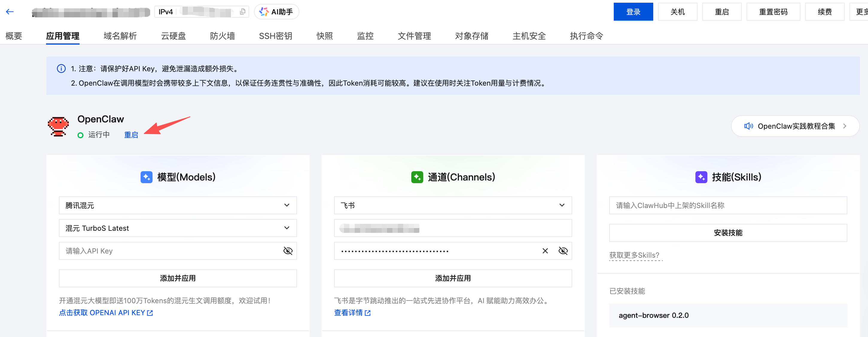Click the 技能(Skills) panel icon
This screenshot has width=868, height=337.
tap(701, 177)
